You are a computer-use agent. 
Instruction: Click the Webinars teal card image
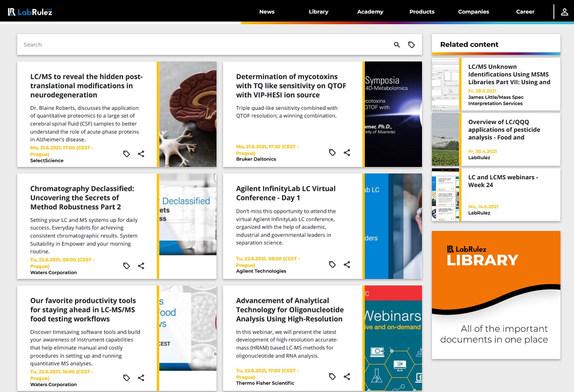pyautogui.click(x=393, y=338)
